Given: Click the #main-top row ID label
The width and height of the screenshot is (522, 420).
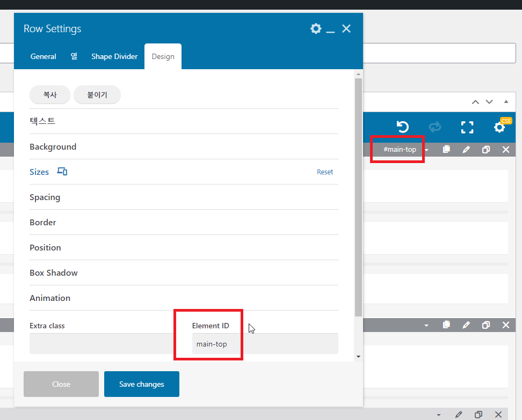Looking at the screenshot, I should pos(400,150).
